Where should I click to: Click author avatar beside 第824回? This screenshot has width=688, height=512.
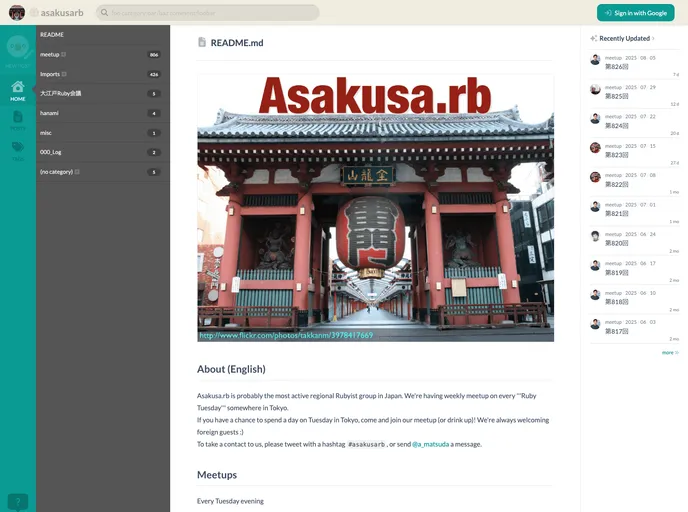click(595, 118)
